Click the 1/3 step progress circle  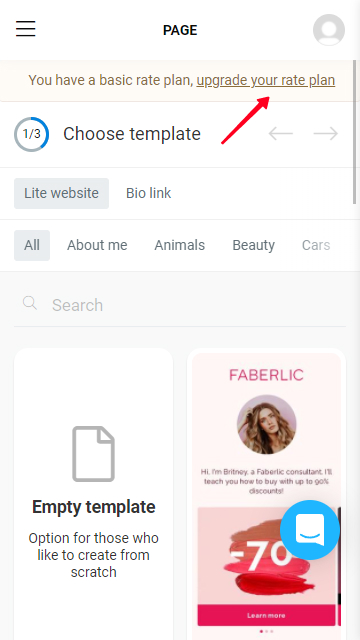[31, 134]
